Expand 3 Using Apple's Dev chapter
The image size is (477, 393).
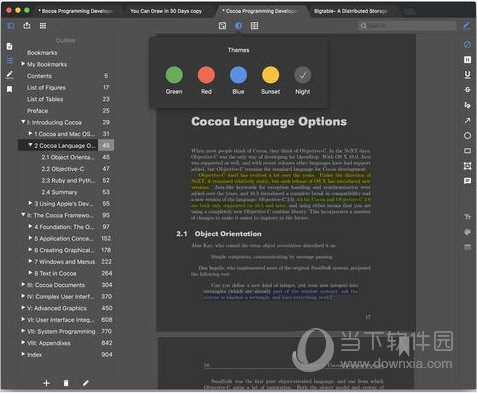[30, 203]
